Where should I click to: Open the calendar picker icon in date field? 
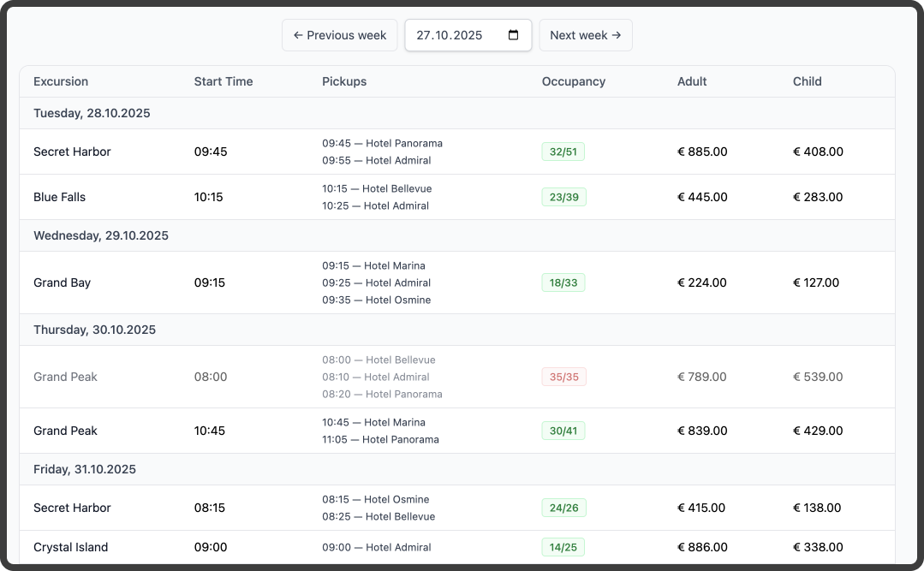(513, 35)
